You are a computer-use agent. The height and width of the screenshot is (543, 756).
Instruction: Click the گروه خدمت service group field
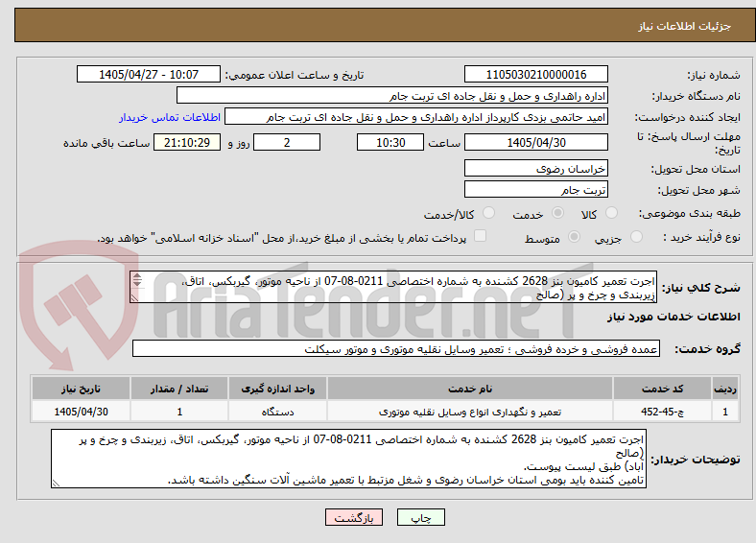(x=396, y=348)
